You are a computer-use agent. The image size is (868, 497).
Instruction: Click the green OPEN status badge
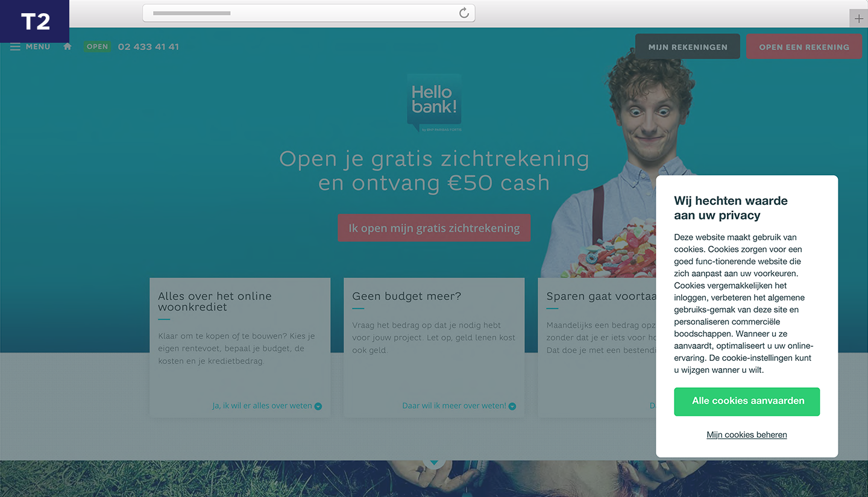tap(97, 46)
